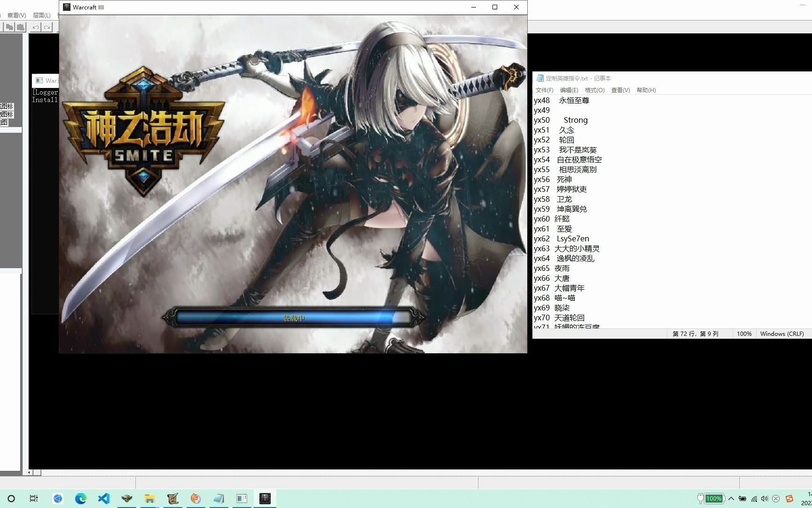
Task: Click line 'yx64 逸枫的凌乱' in Notepad
Action: tap(564, 258)
